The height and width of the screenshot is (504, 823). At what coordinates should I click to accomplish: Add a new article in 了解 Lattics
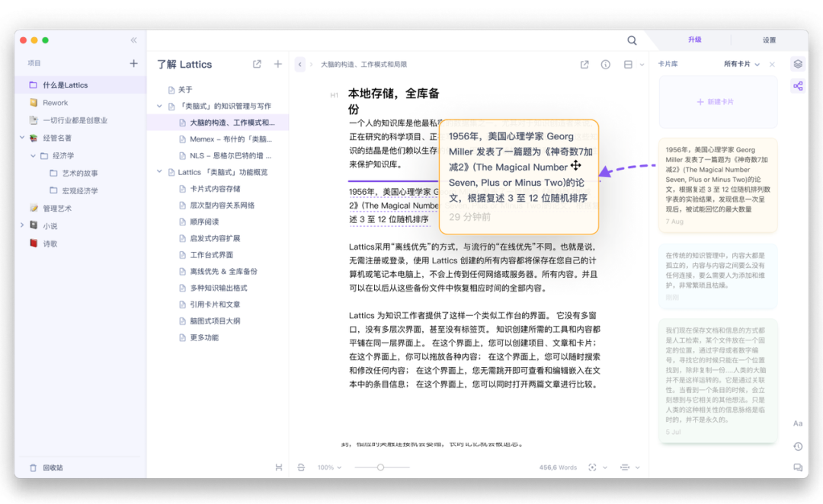click(277, 64)
